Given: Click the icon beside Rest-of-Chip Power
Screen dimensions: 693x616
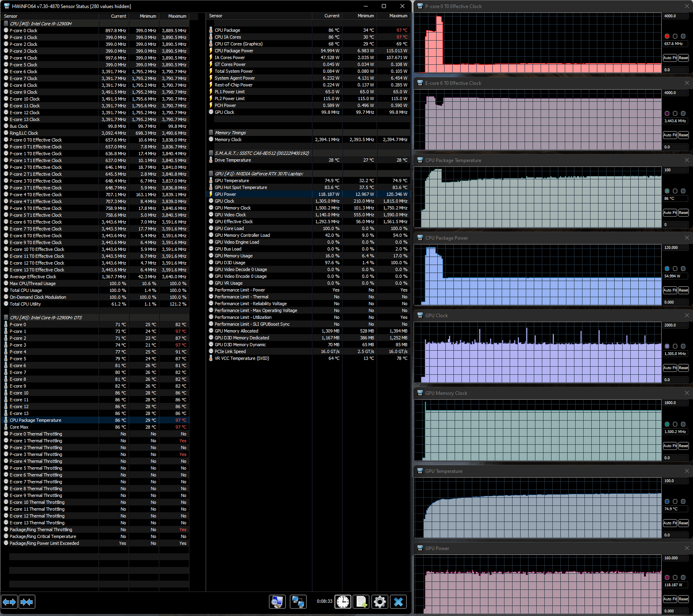Looking at the screenshot, I should coord(211,85).
